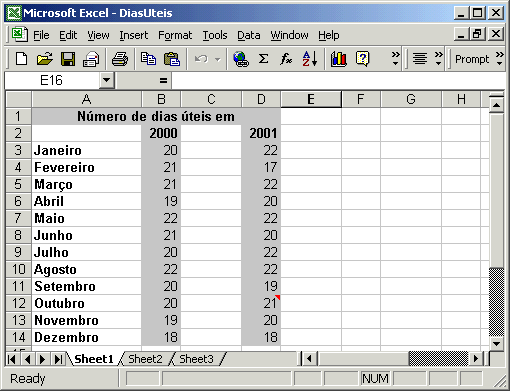Create a new workbook with New icon

point(22,59)
